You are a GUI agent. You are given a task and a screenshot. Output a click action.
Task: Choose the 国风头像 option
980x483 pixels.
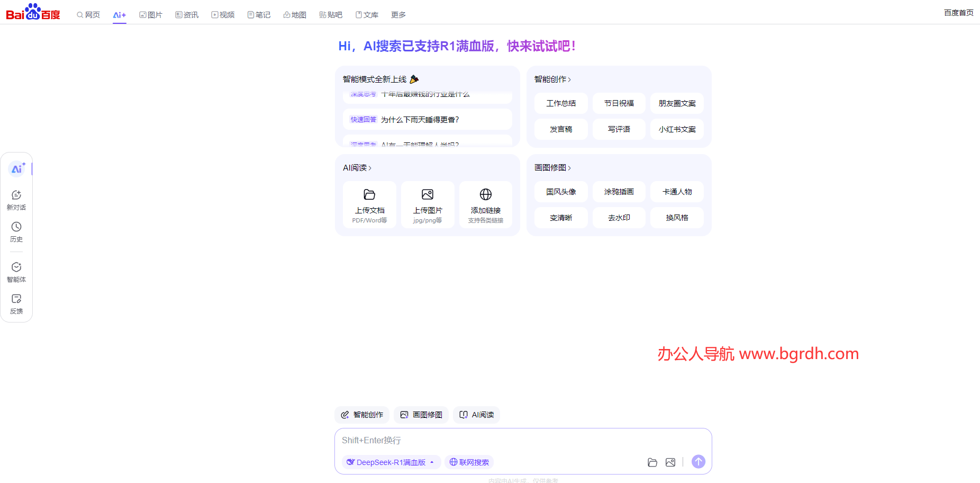click(561, 192)
